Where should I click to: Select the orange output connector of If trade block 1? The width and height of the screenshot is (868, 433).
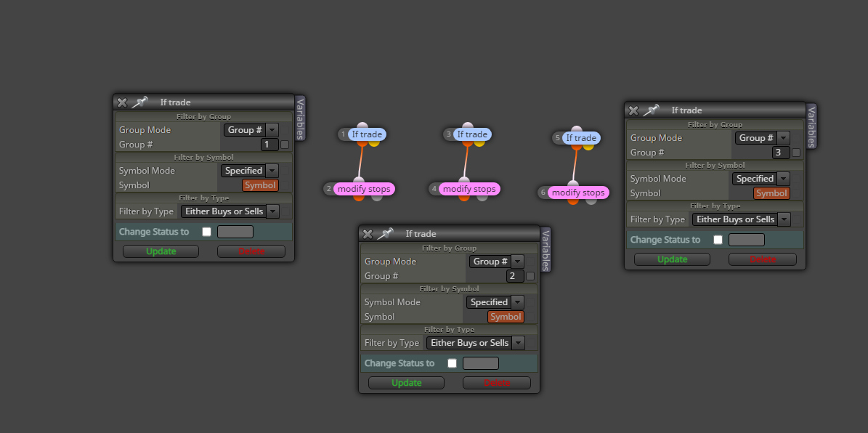[362, 143]
